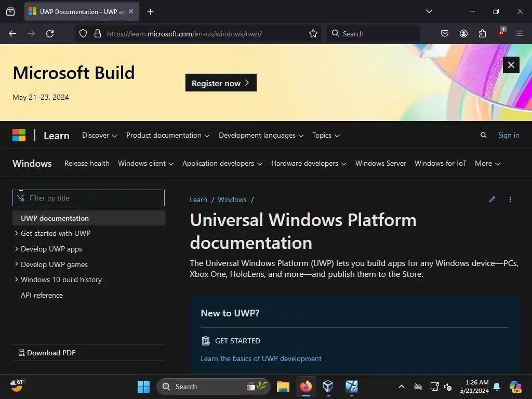
Task: Open the Pocket save icon
Action: [445, 33]
